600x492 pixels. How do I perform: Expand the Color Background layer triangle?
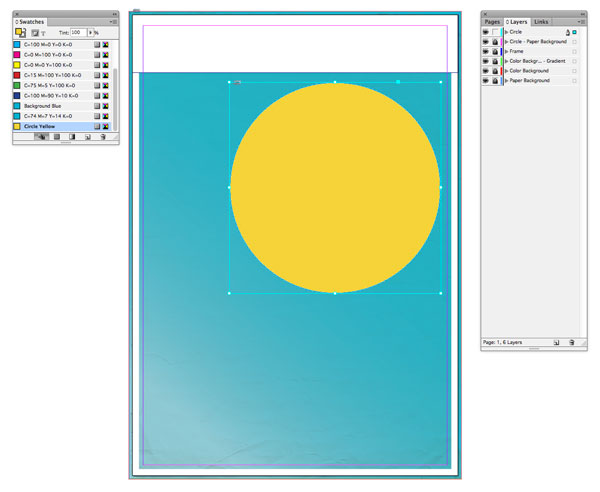point(507,71)
